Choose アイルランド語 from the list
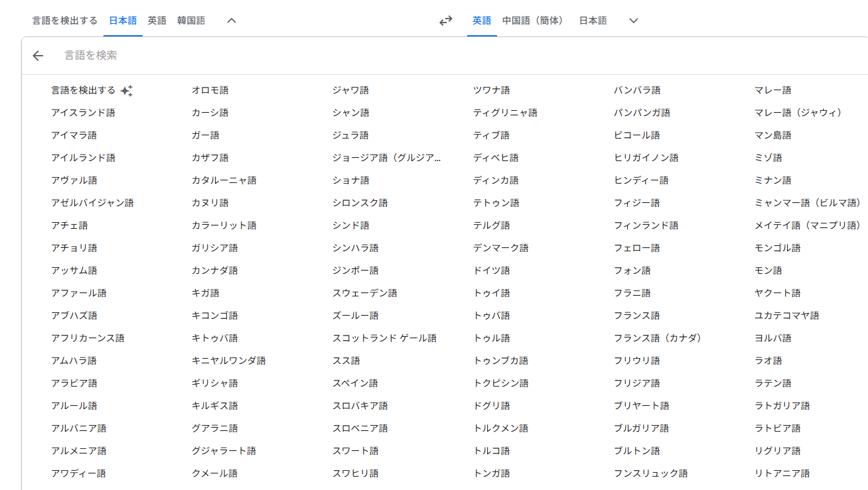 tap(83, 158)
